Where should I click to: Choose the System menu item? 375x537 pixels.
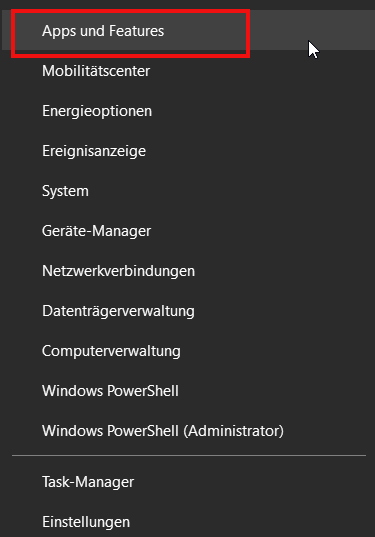pos(188,191)
